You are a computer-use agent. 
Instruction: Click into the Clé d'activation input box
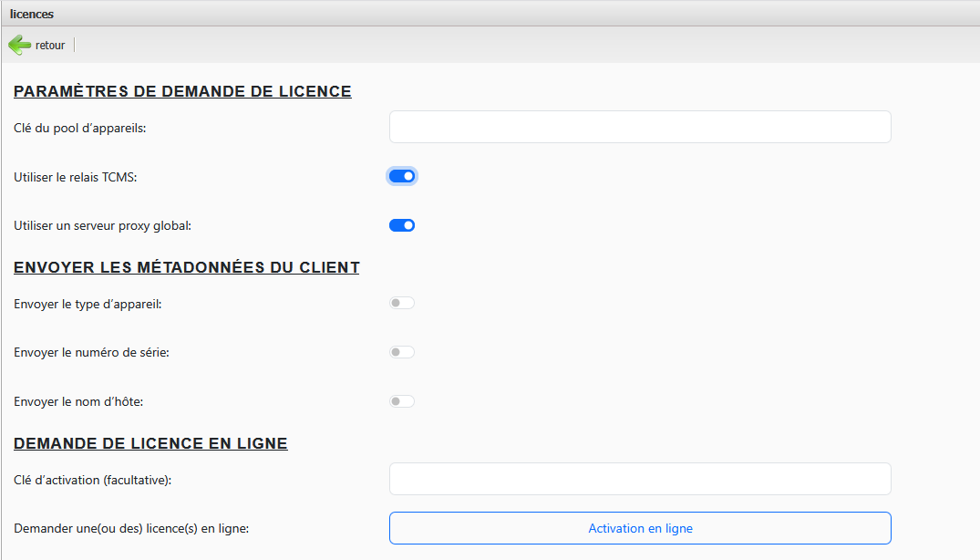point(639,479)
